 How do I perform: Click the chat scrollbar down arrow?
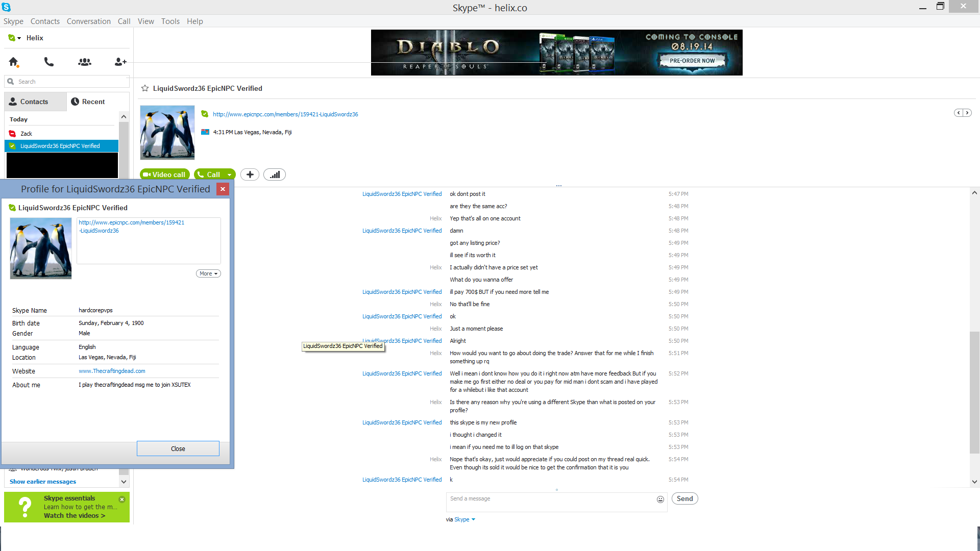pos(974,482)
